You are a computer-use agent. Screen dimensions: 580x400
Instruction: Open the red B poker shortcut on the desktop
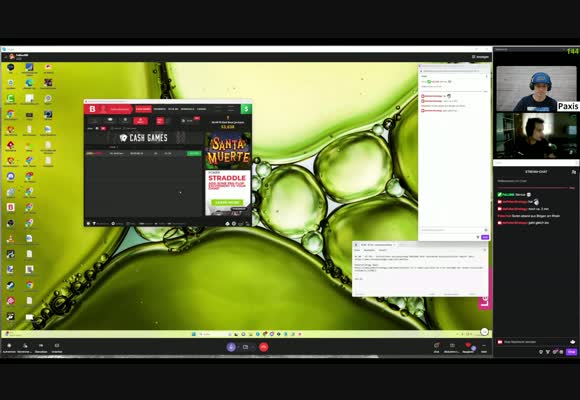[x=10, y=208]
